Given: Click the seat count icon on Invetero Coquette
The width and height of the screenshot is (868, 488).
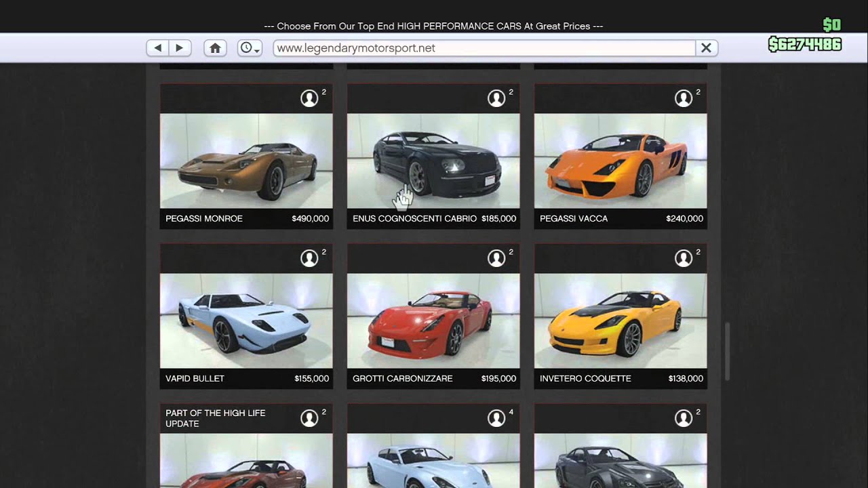Looking at the screenshot, I should point(684,258).
